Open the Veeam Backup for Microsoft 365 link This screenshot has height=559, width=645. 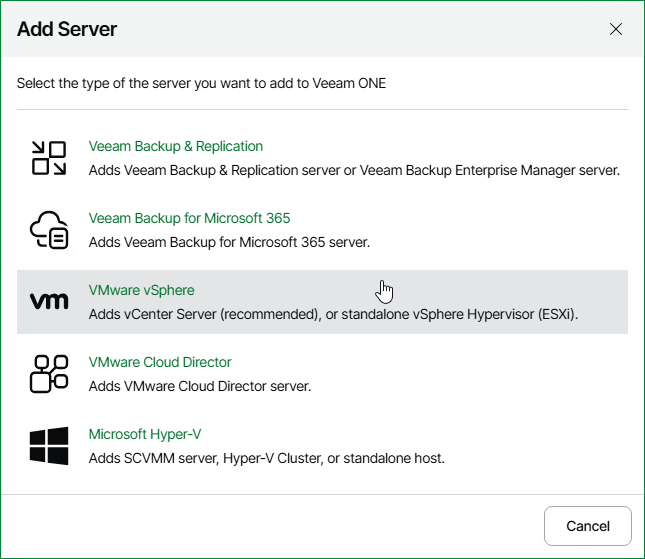[189, 218]
